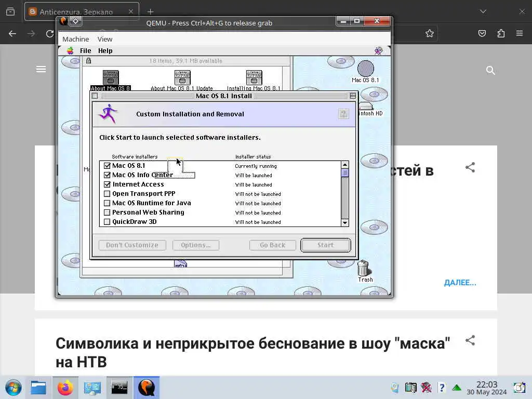Click 'Will not be launched' status for QuickDraw 3D
The width and height of the screenshot is (532, 399).
(x=258, y=222)
